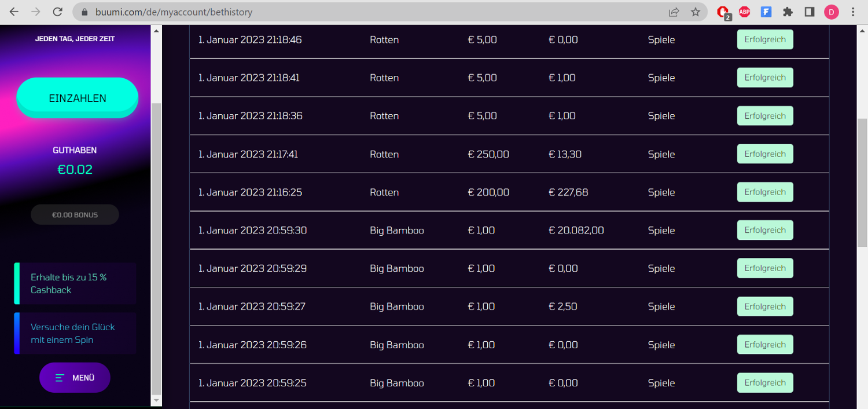Reload the page with refresh icon
868x409 pixels.
tap(57, 12)
